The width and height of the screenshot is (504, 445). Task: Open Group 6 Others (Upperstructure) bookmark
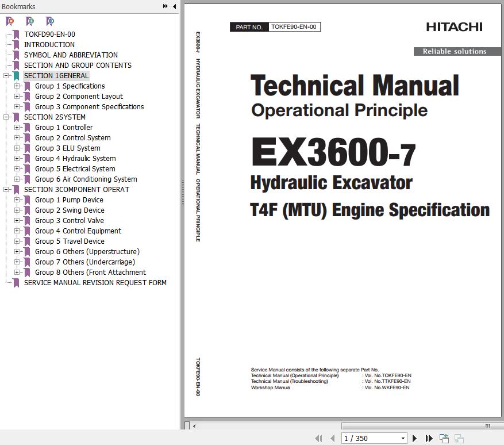[x=87, y=252]
